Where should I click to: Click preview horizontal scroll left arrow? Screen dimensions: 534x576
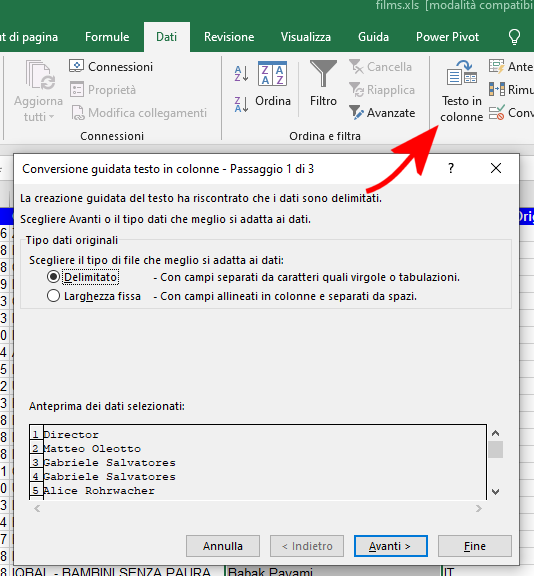[x=37, y=508]
